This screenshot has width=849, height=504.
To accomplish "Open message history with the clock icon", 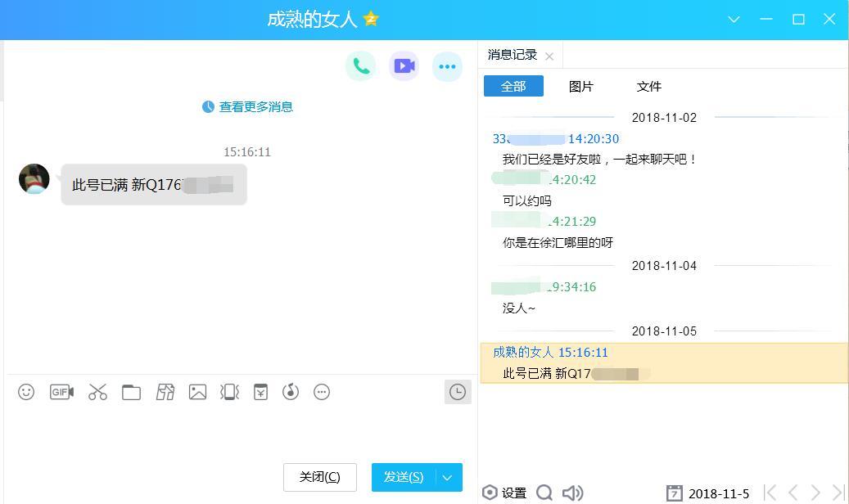I will pos(457,392).
